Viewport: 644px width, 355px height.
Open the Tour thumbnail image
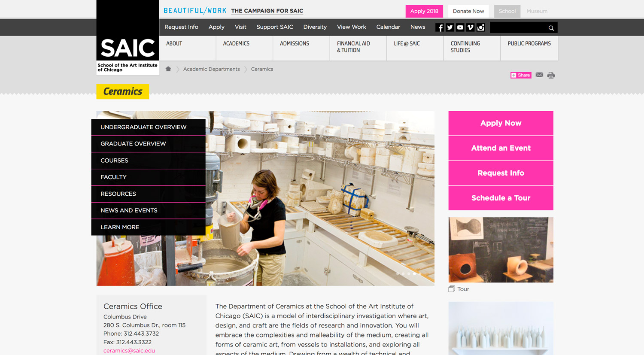tap(501, 250)
